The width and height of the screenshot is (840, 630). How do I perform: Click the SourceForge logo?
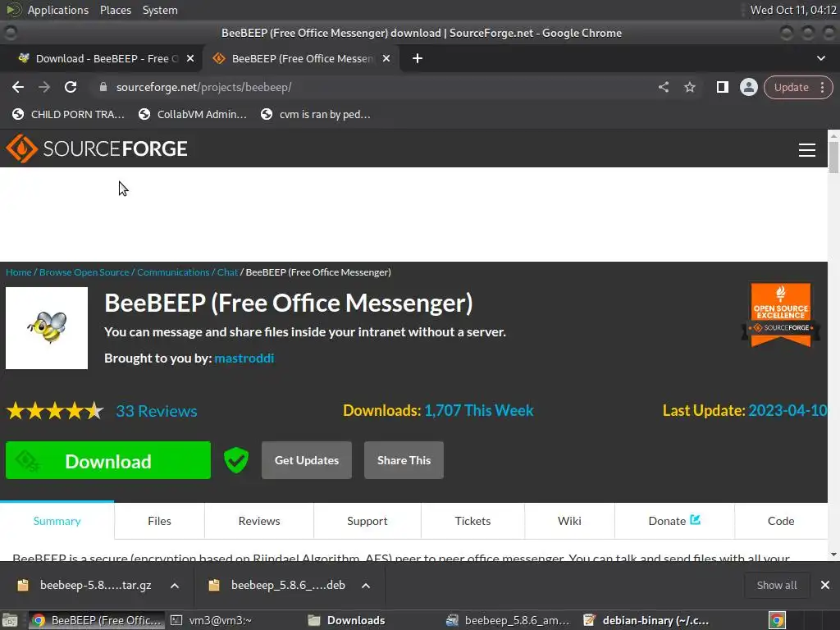(x=97, y=148)
